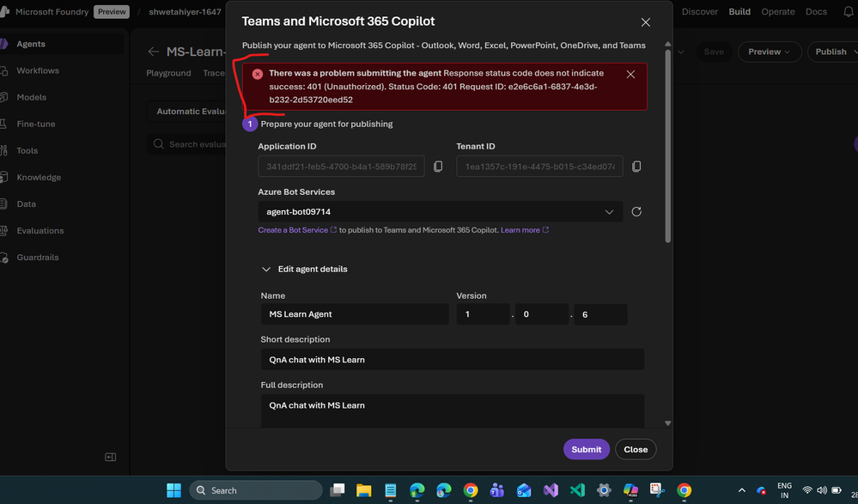
Task: Open Workflows in the sidebar
Action: coord(38,70)
